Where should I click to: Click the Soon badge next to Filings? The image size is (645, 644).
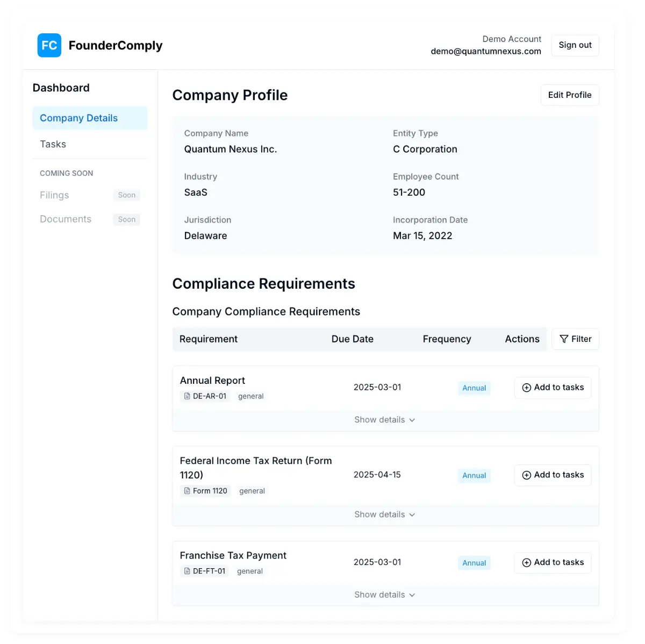pyautogui.click(x=126, y=195)
